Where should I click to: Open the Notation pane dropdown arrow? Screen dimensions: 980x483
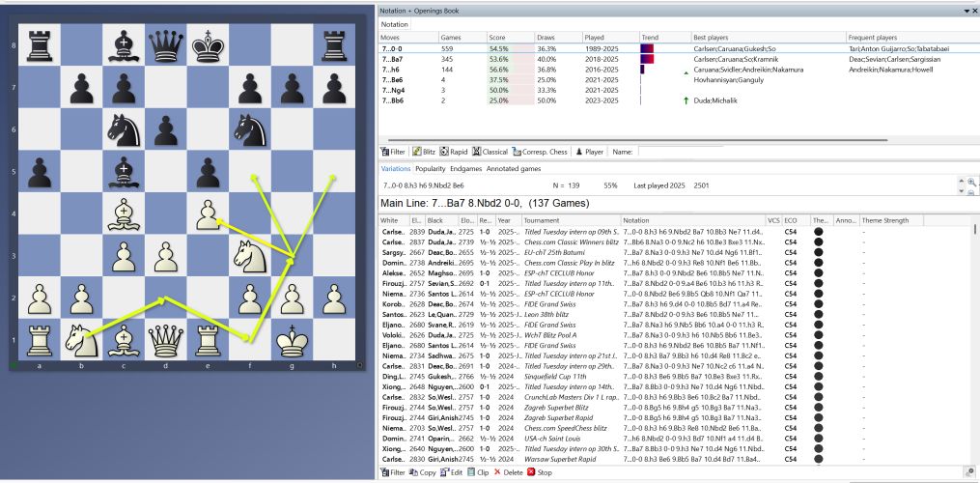[x=964, y=9]
